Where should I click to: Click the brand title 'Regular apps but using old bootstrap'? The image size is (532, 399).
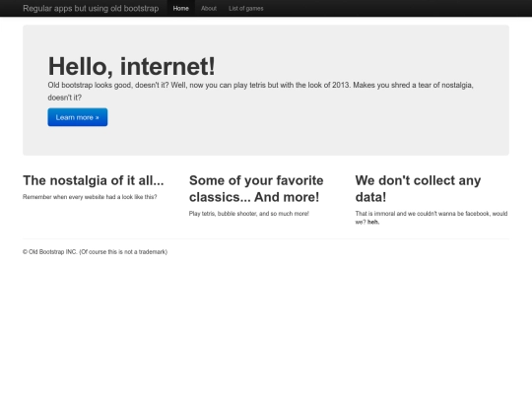(x=91, y=9)
